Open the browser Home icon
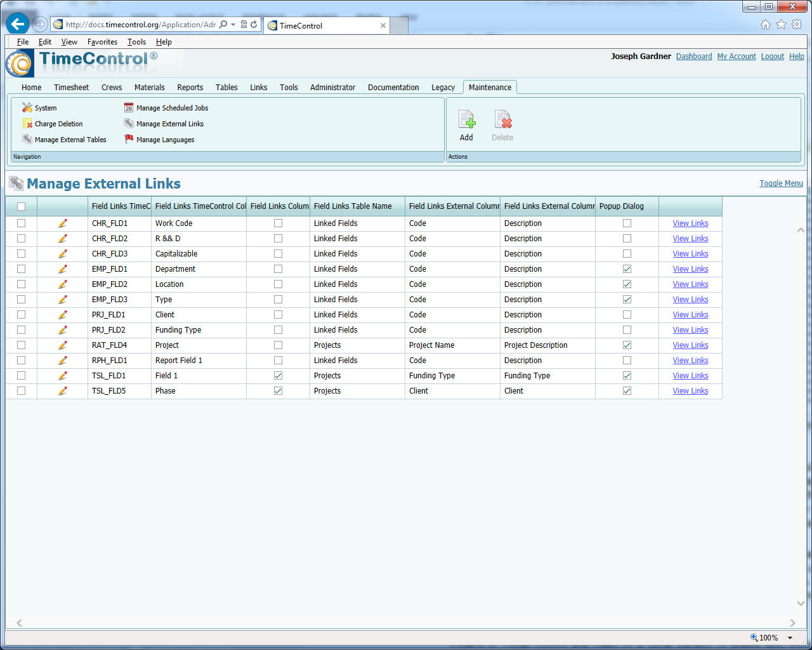The width and height of the screenshot is (812, 650). 766,24
